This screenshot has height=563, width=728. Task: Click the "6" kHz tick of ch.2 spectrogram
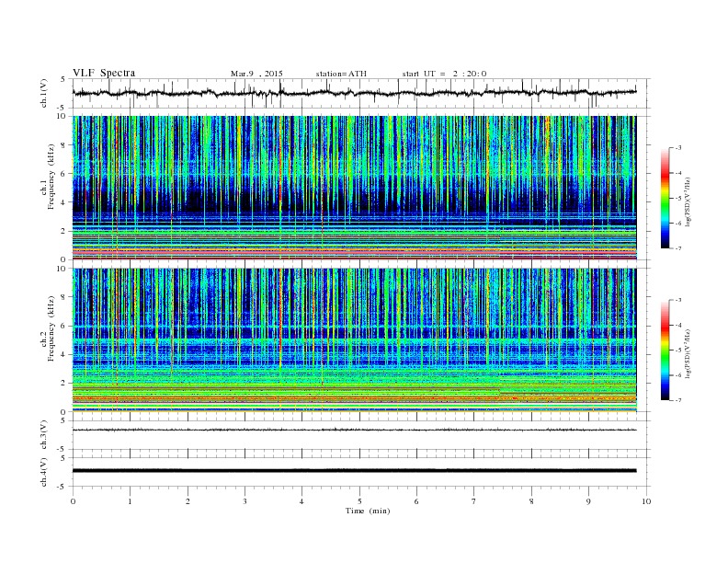[x=63, y=326]
